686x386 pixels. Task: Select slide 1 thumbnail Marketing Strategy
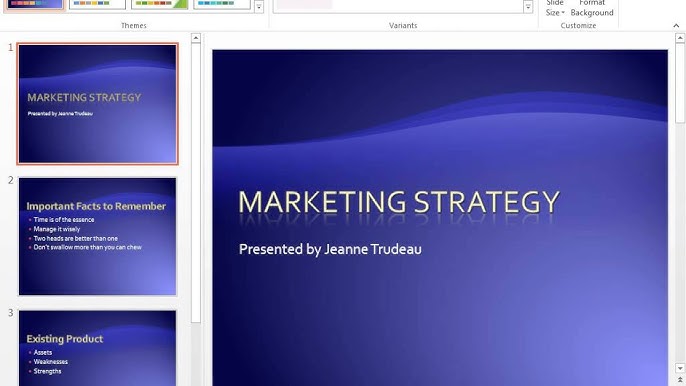pos(98,104)
